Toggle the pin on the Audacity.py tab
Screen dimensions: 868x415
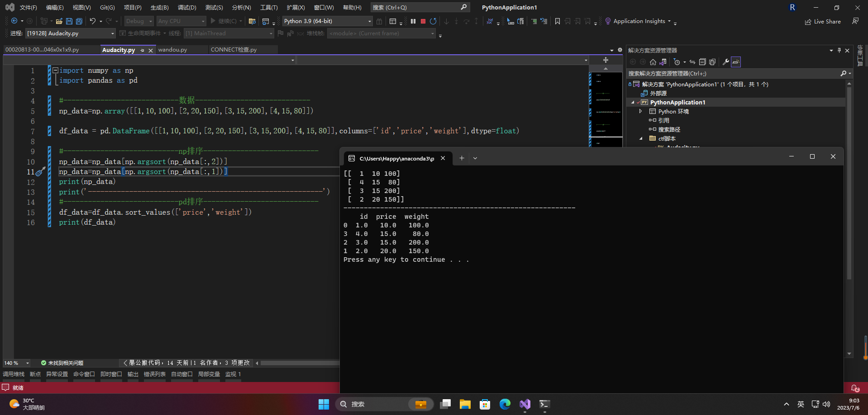click(142, 50)
